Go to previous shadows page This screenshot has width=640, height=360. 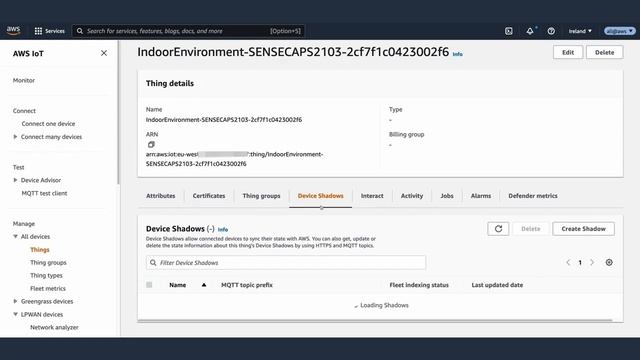point(568,262)
